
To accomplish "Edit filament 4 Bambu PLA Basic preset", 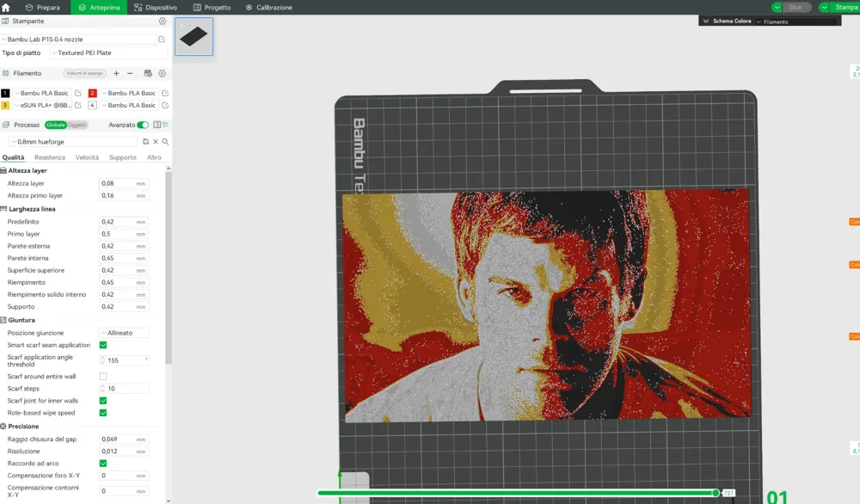I will pos(165,105).
